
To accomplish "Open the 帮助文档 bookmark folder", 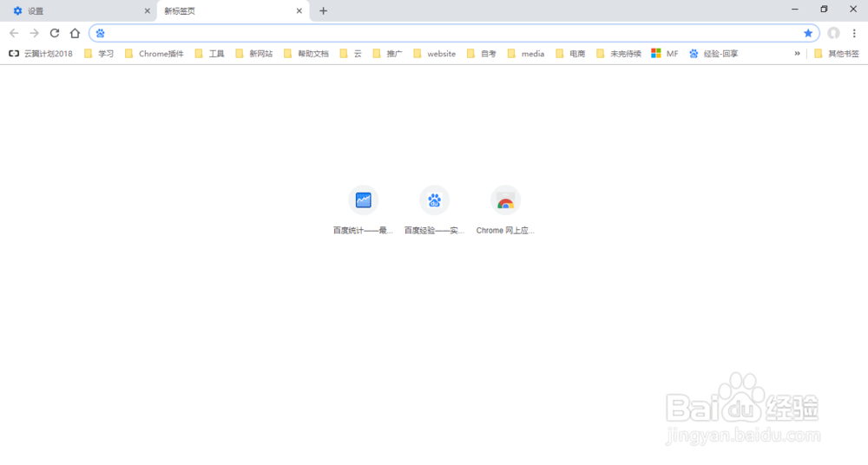I will (x=306, y=54).
